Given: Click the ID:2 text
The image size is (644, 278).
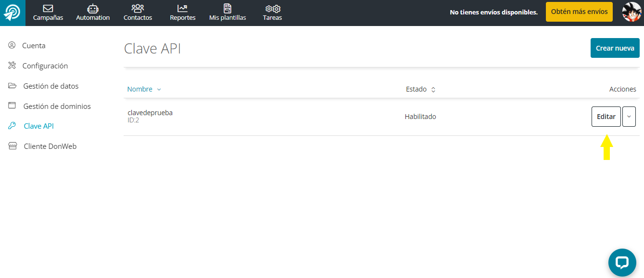Looking at the screenshot, I should tap(133, 120).
